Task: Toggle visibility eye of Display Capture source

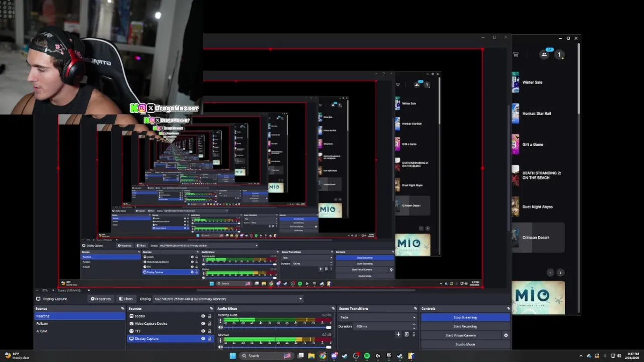Action: click(x=203, y=339)
